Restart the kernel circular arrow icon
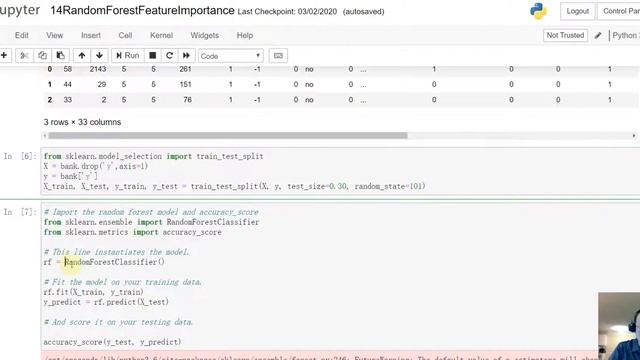Screen dimensions: 640x360 coord(169,56)
